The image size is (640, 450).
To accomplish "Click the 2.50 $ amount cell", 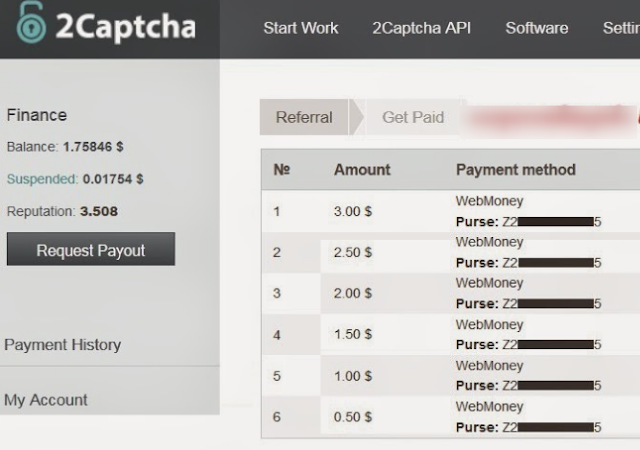I will point(353,252).
